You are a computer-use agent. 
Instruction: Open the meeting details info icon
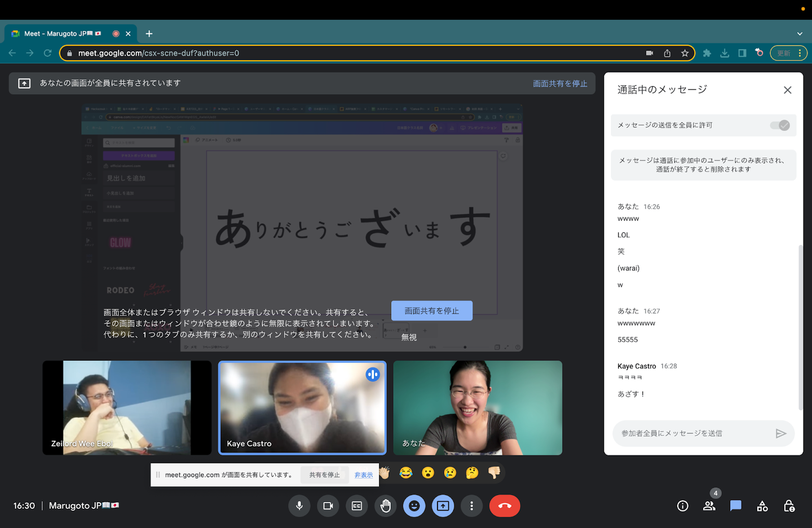click(x=682, y=506)
